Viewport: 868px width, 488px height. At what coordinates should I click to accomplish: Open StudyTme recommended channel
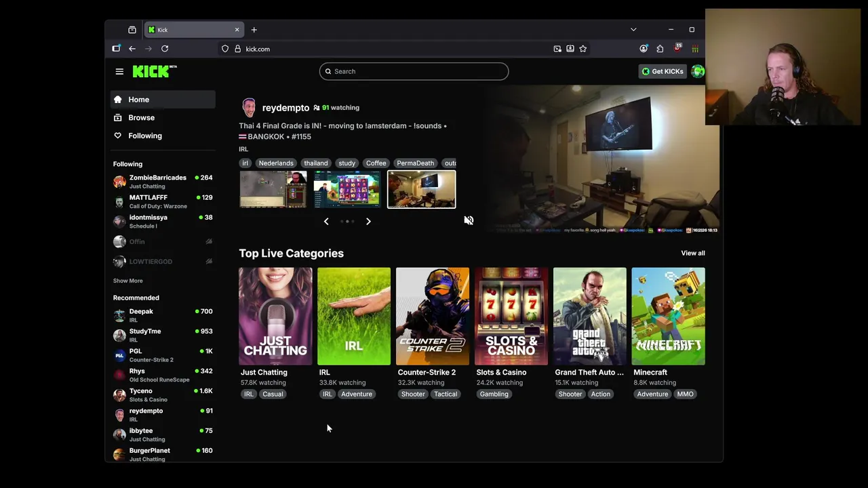[163, 335]
